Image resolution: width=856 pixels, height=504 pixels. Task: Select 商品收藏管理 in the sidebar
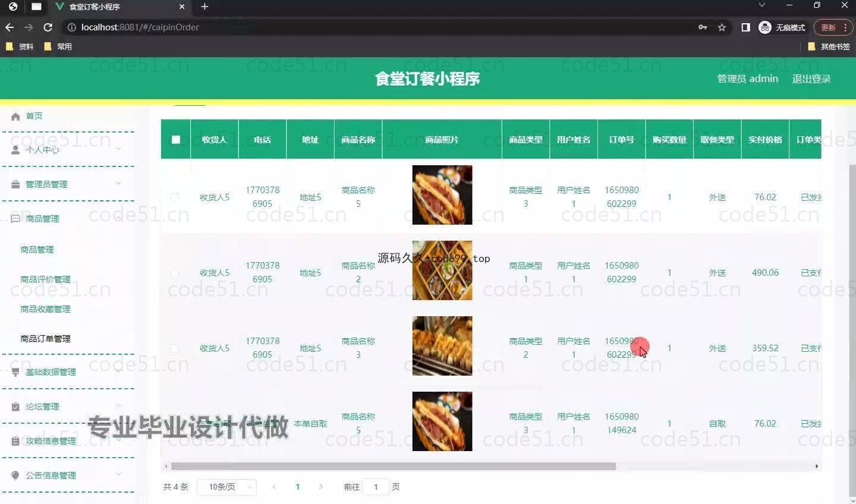click(45, 309)
